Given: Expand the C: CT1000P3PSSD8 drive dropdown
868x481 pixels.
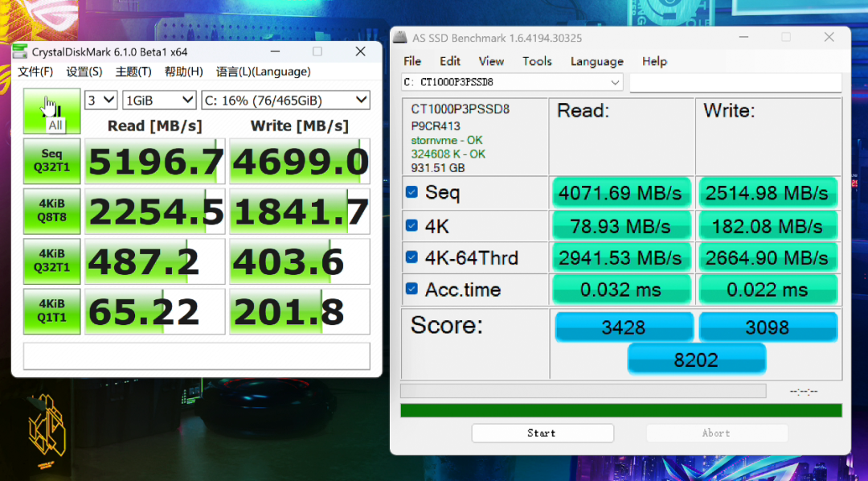Looking at the screenshot, I should coord(512,82).
